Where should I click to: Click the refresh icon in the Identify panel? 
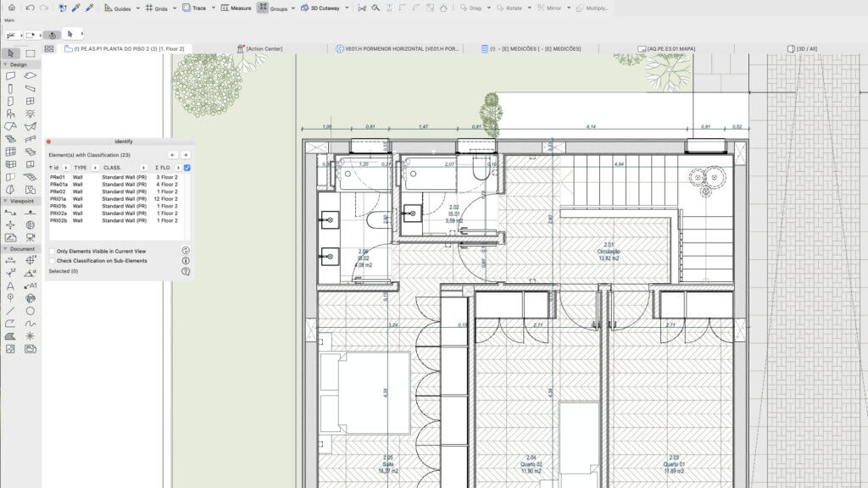coord(186,251)
